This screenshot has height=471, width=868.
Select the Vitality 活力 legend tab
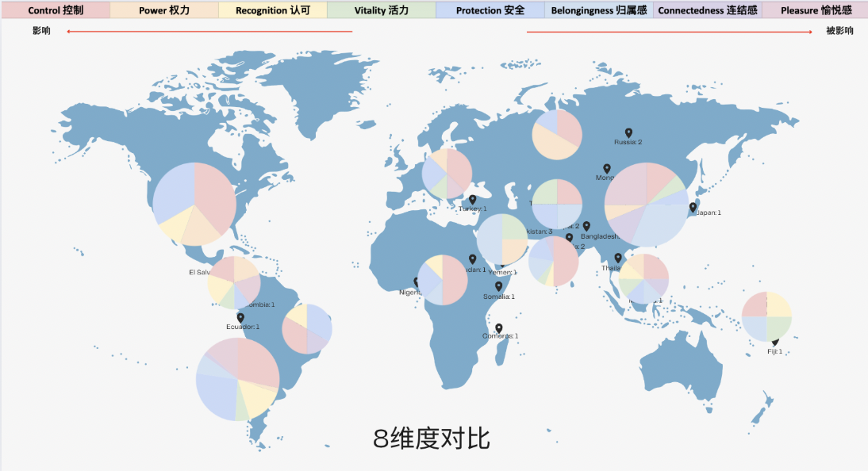(382, 10)
